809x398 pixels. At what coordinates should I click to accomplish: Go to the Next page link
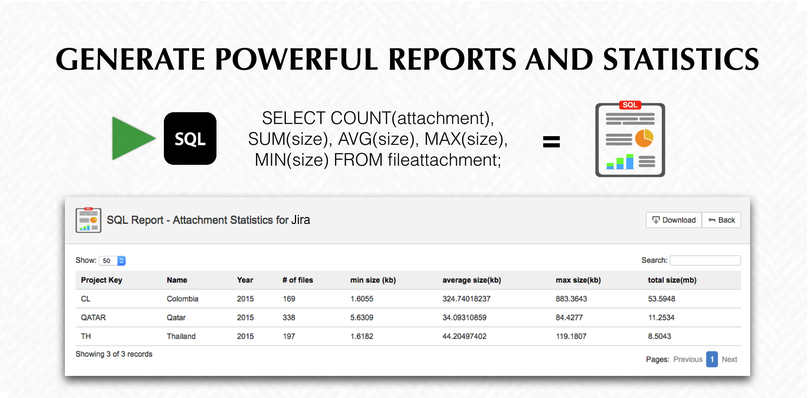pyautogui.click(x=729, y=359)
